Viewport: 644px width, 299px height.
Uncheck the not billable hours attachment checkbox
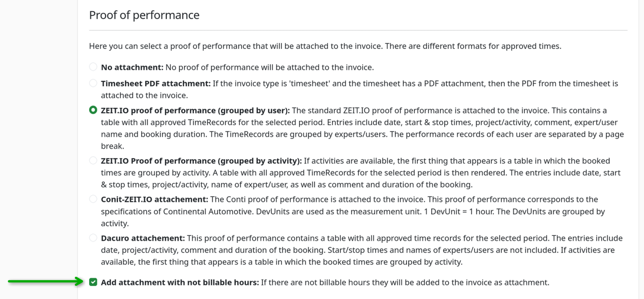click(93, 282)
